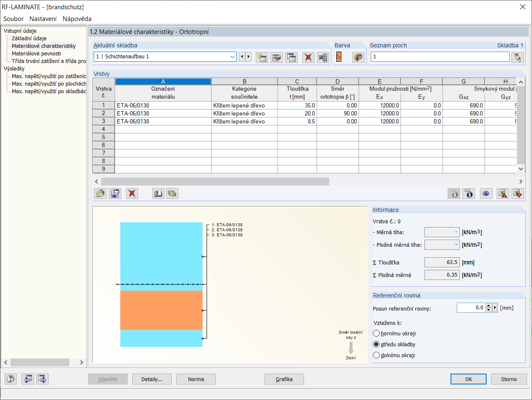532x400 pixels.
Task: Click scroll down arrow of layers table
Action: (521, 169)
